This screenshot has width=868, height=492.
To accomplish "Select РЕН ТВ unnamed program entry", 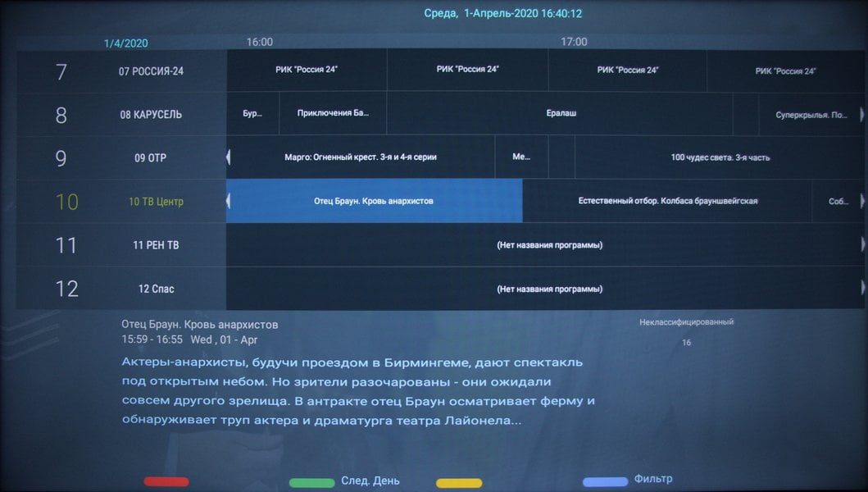I will pos(545,245).
